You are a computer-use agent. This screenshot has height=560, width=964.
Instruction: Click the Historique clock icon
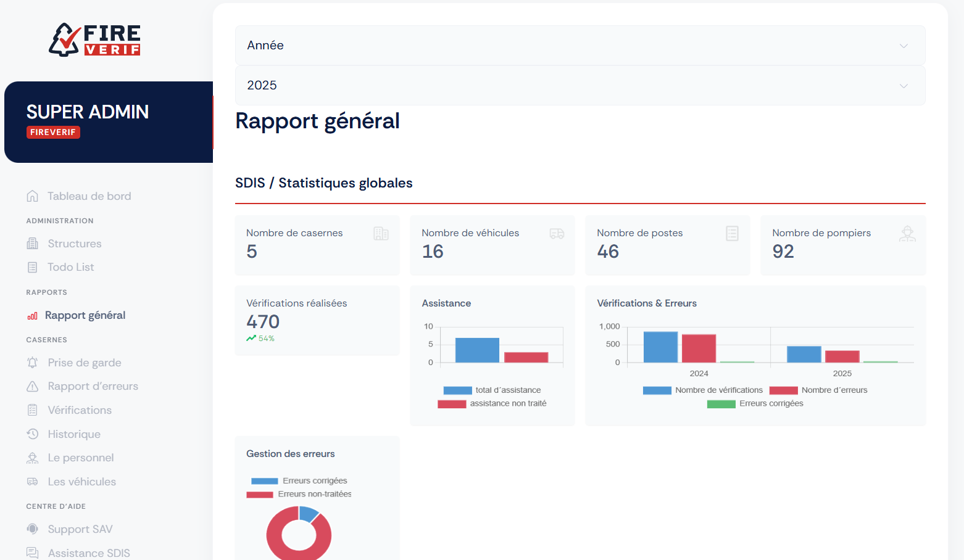33,434
